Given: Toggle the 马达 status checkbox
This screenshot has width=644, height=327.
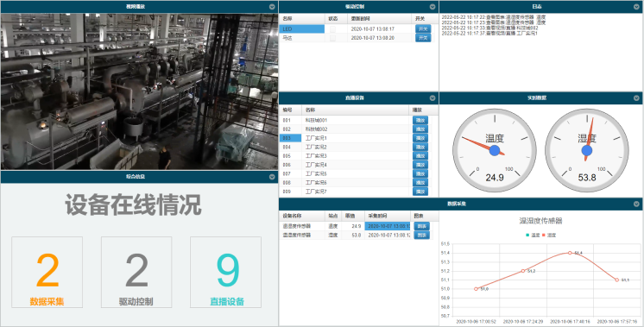Looking at the screenshot, I should 332,38.
